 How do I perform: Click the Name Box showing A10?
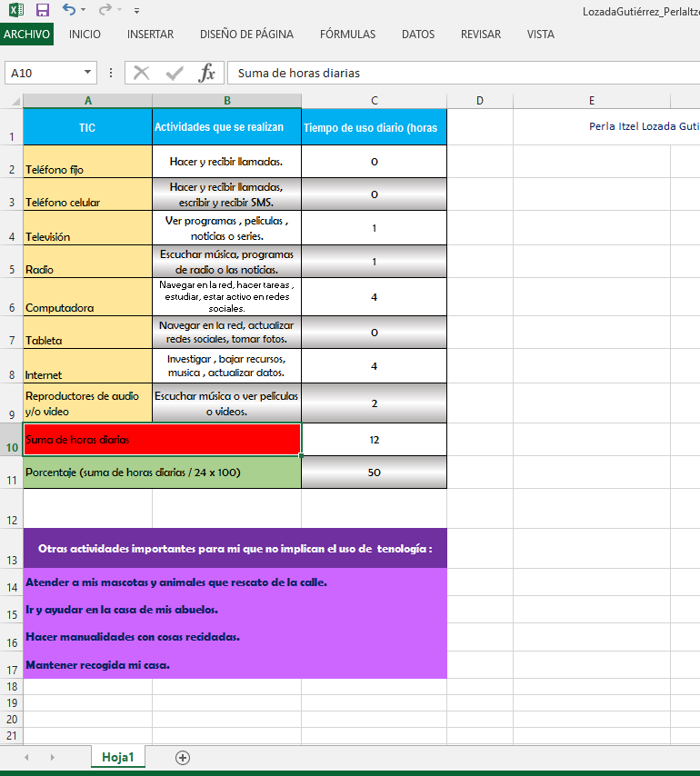[x=44, y=74]
